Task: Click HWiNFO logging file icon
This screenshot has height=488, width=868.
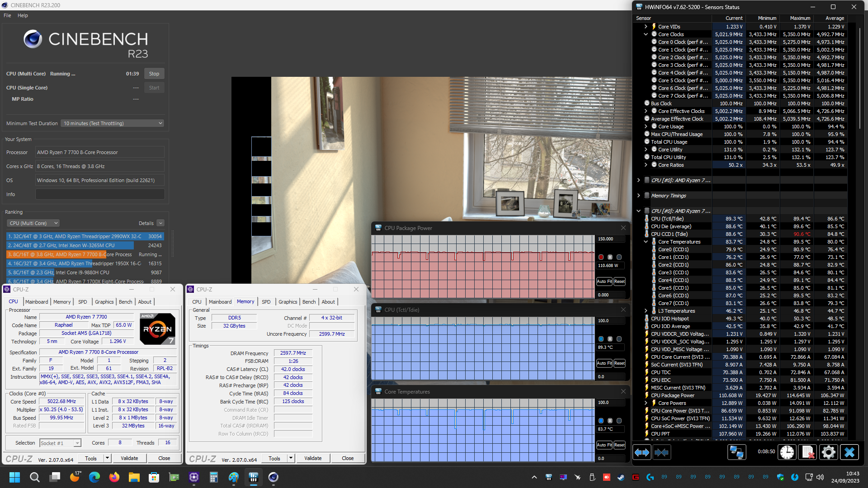Action: pos(808,452)
